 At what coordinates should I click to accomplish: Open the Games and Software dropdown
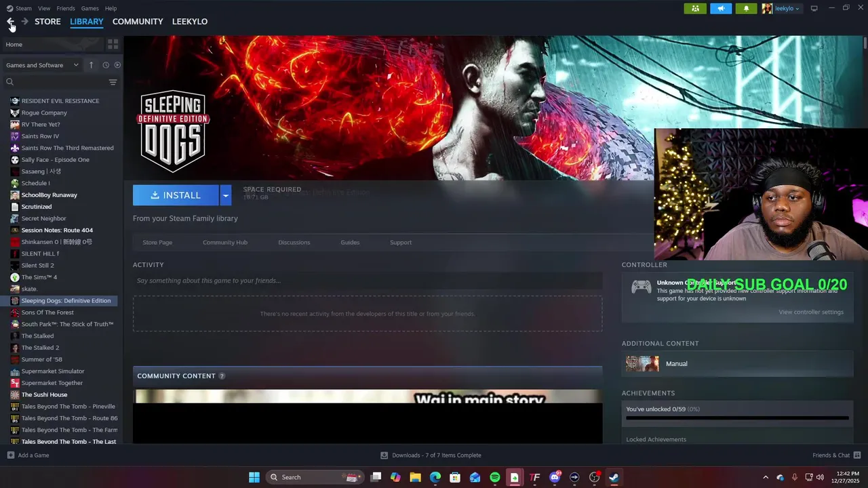(x=42, y=65)
